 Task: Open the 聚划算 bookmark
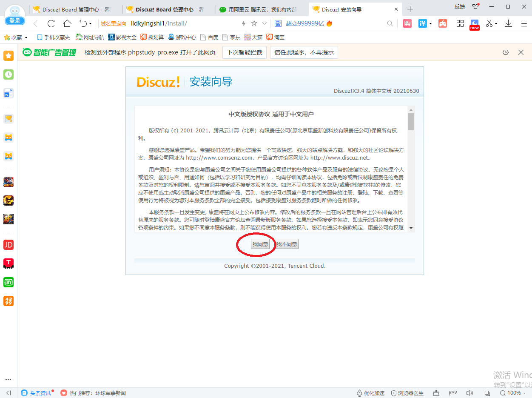point(152,37)
